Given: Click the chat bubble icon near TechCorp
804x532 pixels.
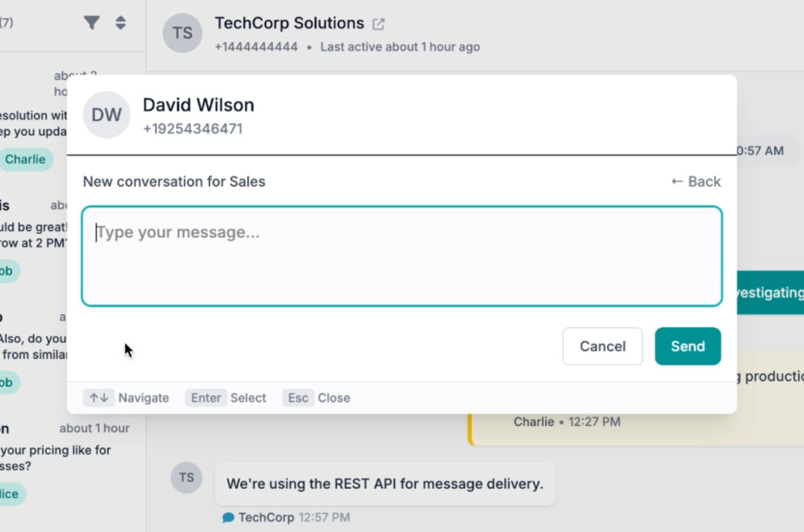Looking at the screenshot, I should [x=228, y=517].
